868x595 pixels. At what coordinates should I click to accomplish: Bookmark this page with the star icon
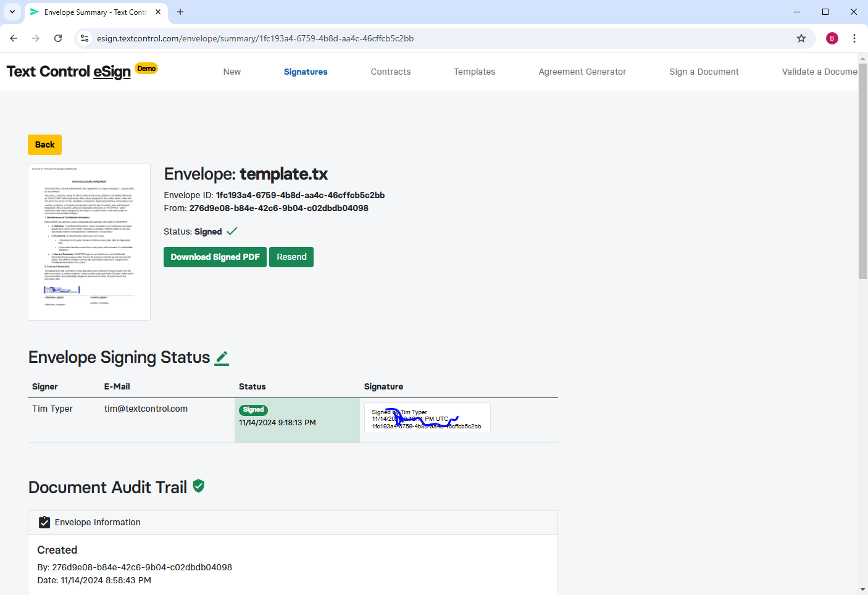click(x=801, y=38)
